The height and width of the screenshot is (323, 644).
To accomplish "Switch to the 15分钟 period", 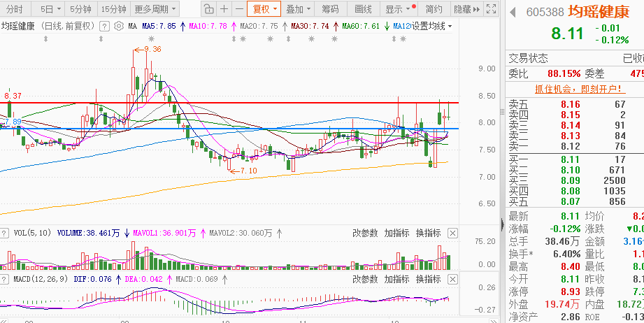I will [x=114, y=9].
